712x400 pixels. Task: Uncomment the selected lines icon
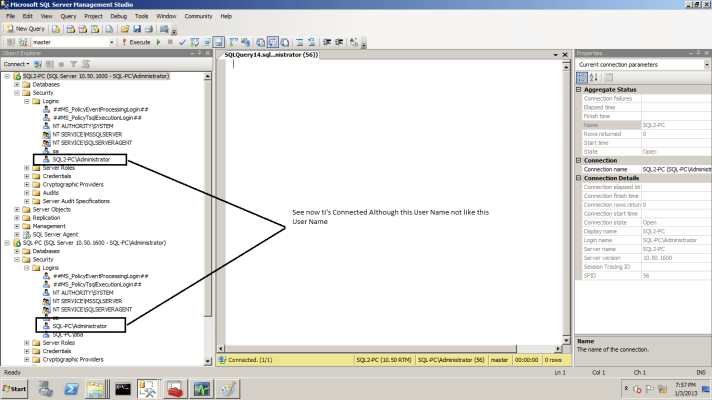[312, 42]
